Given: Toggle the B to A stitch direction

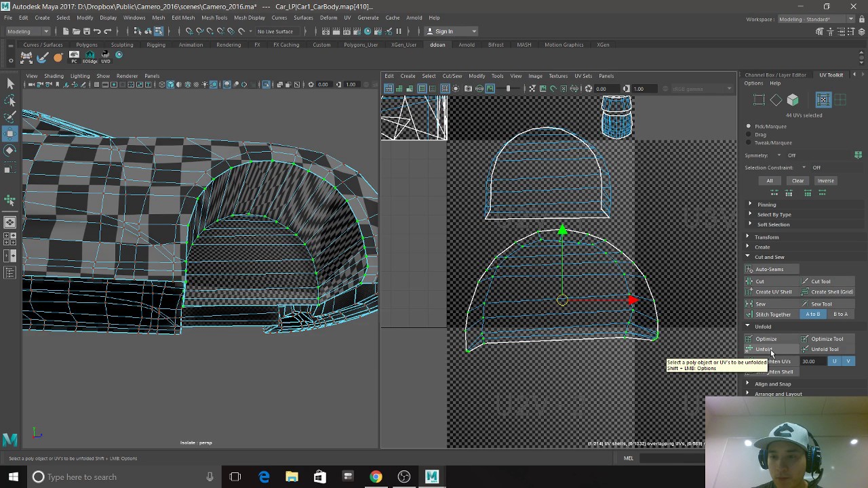Looking at the screenshot, I should click(840, 314).
